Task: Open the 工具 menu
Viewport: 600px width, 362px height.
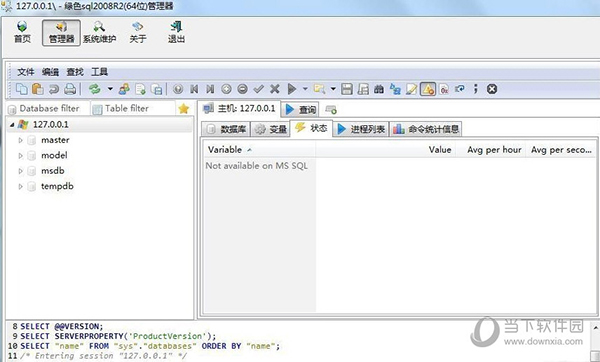Action: (x=99, y=72)
